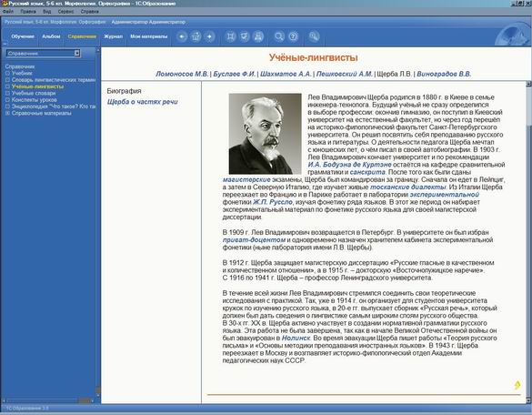Click the yellow return-to-top arrow icon

click(517, 385)
